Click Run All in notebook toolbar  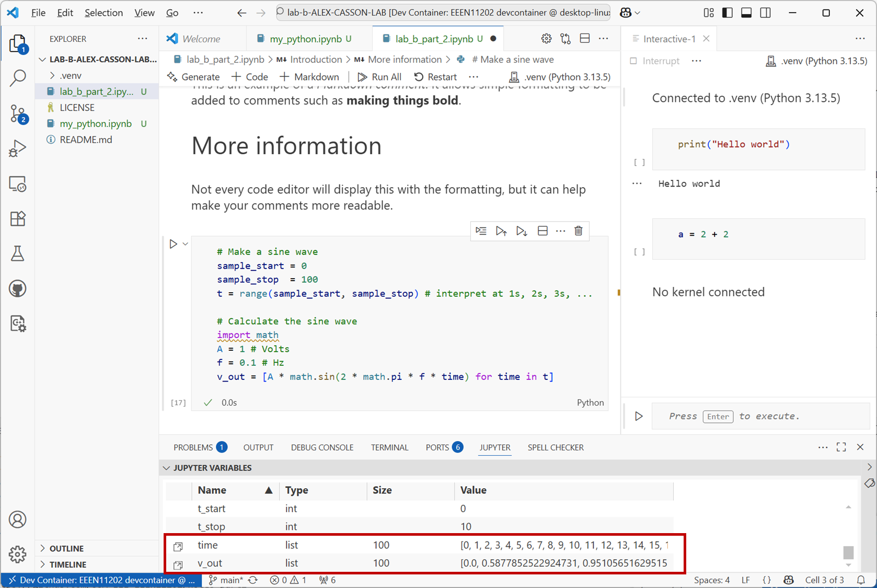379,77
